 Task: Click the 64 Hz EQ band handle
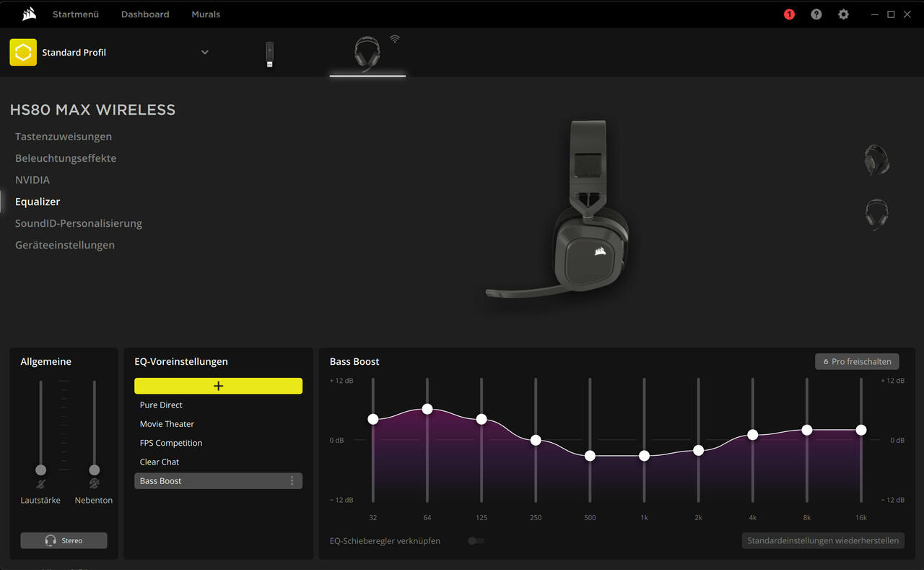coord(427,409)
